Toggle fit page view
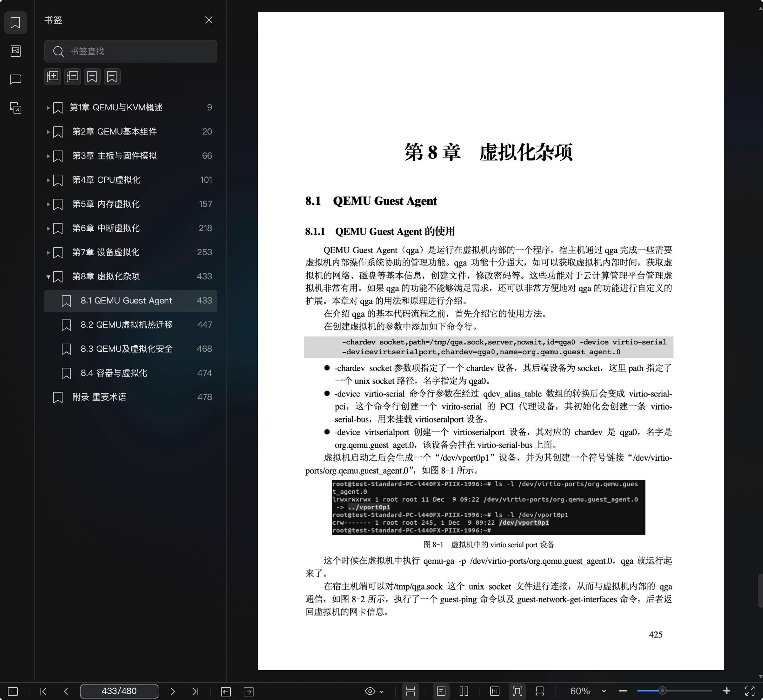 tap(518, 691)
